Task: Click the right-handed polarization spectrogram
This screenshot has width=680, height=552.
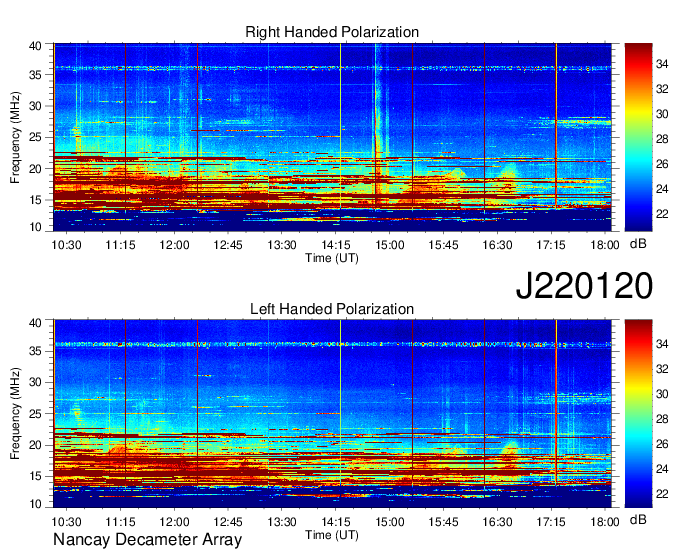Action: [x=332, y=137]
